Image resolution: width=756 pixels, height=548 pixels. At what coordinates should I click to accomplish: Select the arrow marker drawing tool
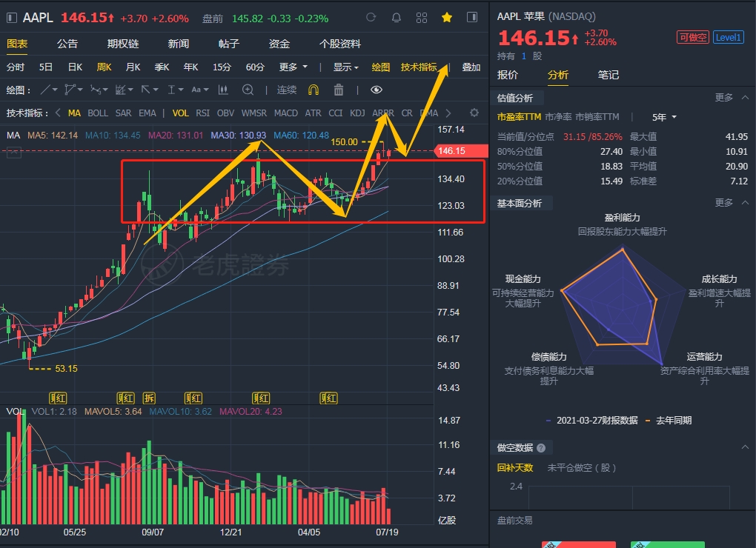click(x=145, y=90)
